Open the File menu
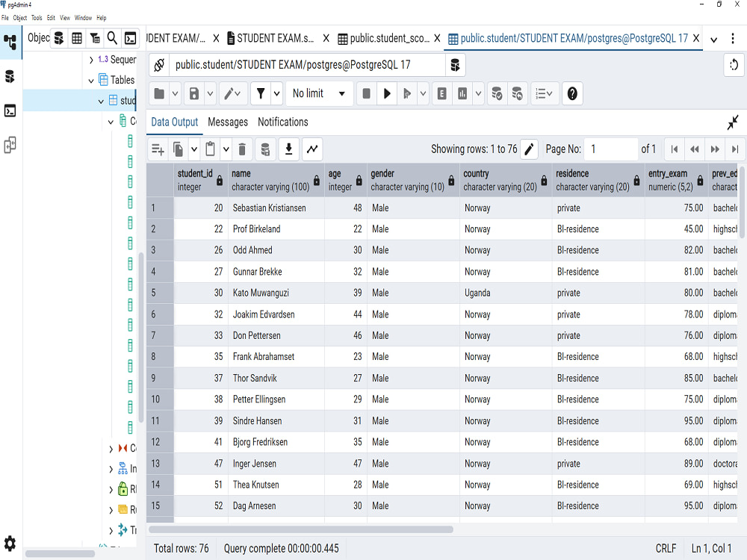 (x=4, y=18)
